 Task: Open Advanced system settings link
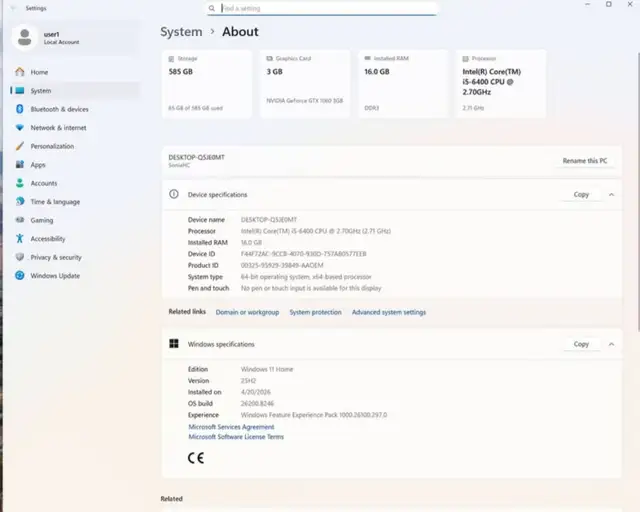point(389,312)
